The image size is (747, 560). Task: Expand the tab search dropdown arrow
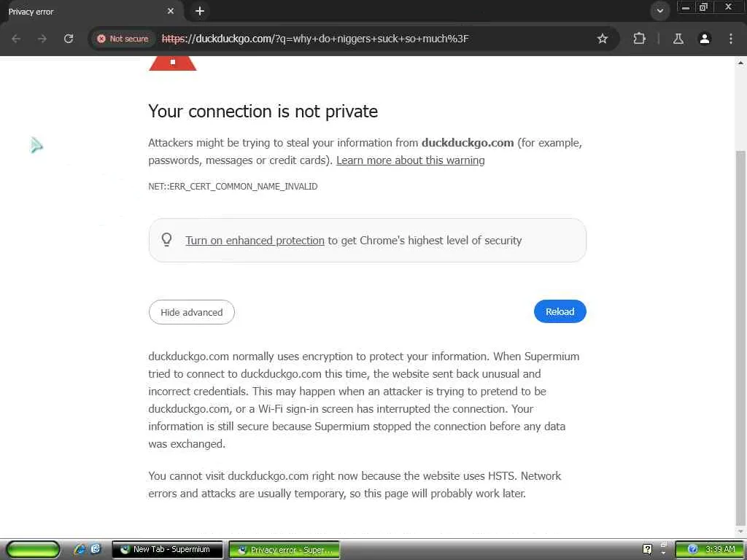click(659, 11)
